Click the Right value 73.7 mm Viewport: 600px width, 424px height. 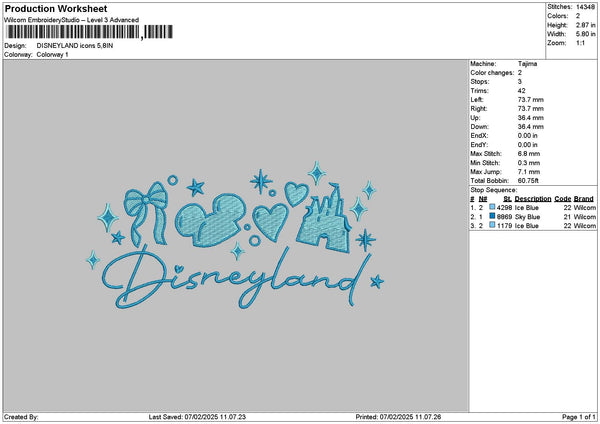click(x=530, y=109)
